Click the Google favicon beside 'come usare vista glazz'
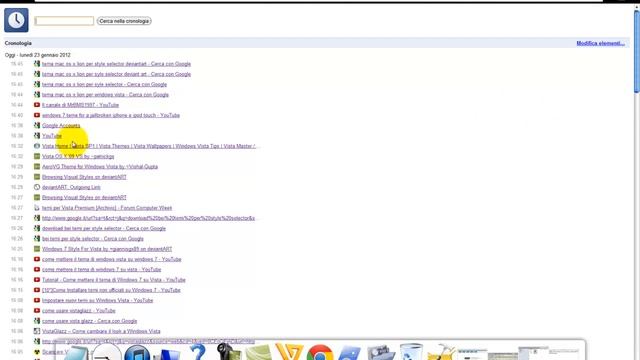Image resolution: width=640 pixels, height=360 pixels. click(37, 321)
